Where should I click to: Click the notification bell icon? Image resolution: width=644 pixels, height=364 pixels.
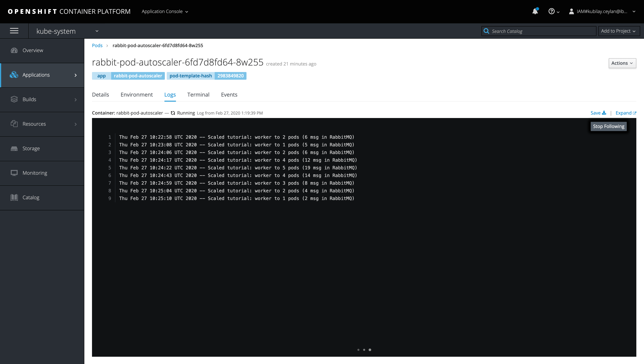(x=535, y=11)
